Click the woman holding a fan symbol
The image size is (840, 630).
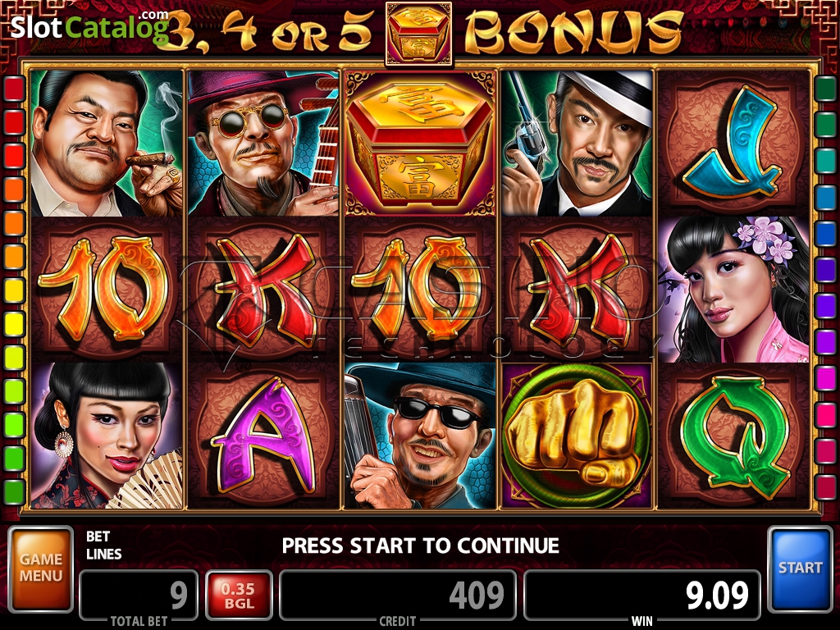(107, 436)
